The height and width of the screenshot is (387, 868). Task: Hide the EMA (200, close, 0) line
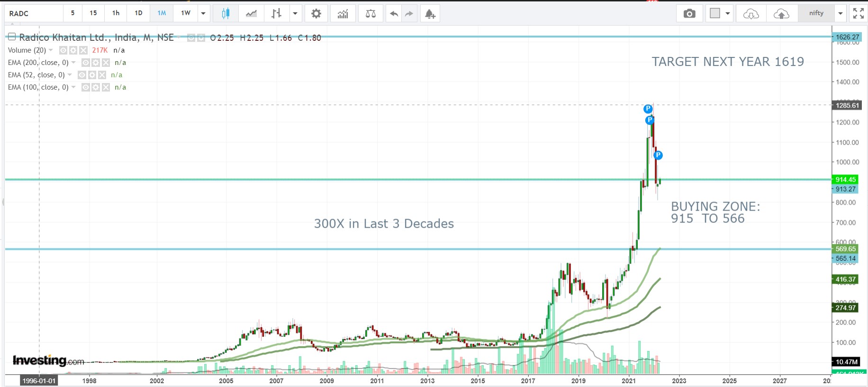[85, 63]
